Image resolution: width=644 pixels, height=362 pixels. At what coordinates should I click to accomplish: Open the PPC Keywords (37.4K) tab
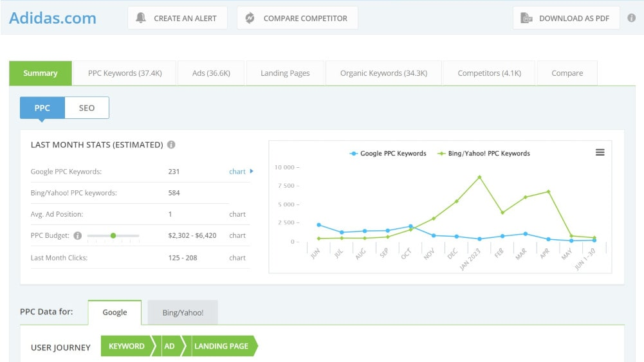point(125,73)
